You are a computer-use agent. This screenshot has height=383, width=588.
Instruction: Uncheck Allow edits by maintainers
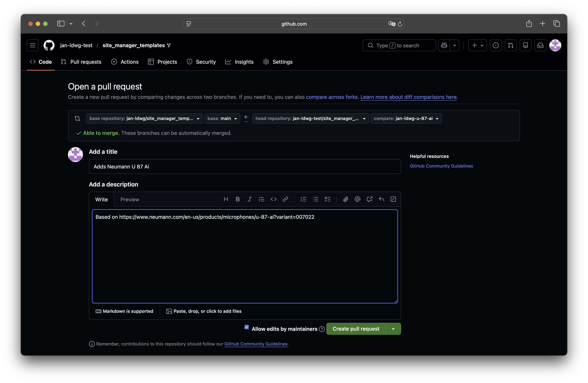click(x=247, y=327)
